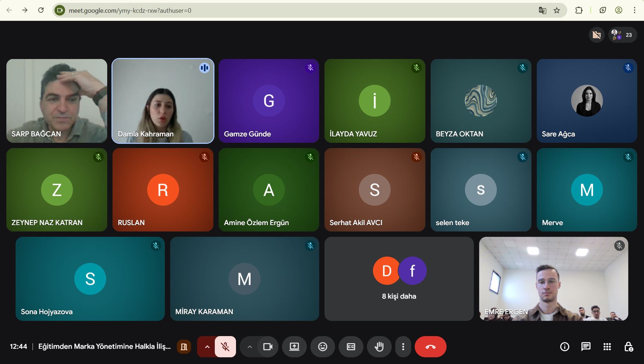The width and height of the screenshot is (644, 364).
Task: Select Damla Kahraman's video tile
Action: 163,101
